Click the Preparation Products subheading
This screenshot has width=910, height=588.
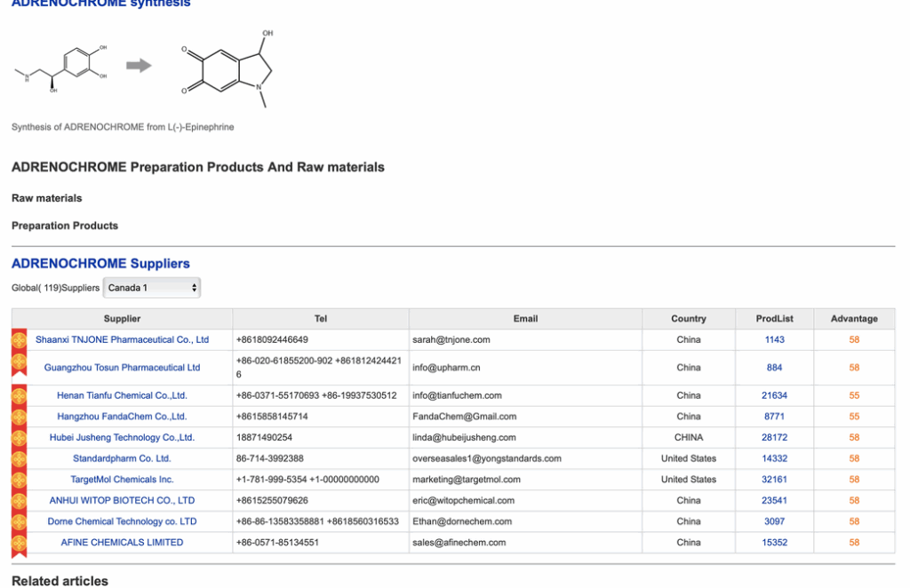click(x=64, y=226)
